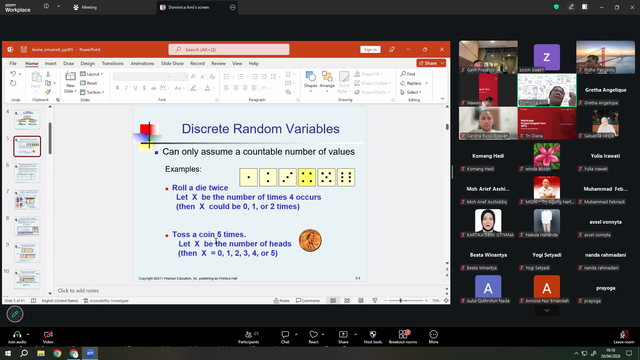Click the green annotate pencil button
The width and height of the screenshot is (640, 360).
(15, 314)
